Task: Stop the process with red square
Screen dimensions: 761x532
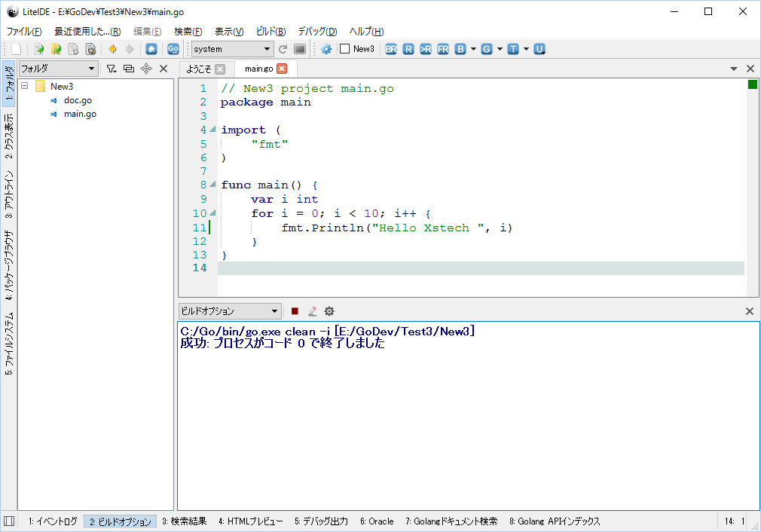Action: (x=295, y=311)
